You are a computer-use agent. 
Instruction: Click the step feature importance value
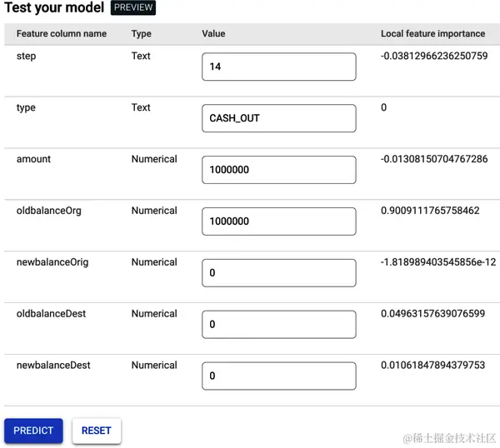click(x=434, y=56)
